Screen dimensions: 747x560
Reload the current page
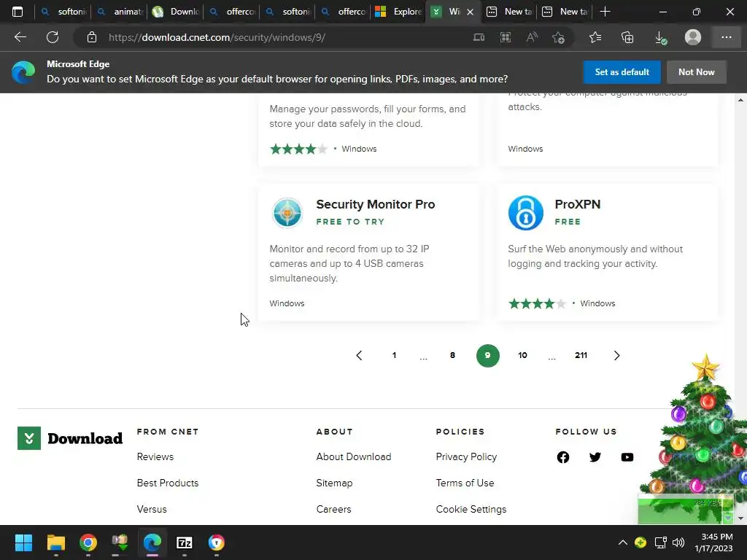point(53,37)
